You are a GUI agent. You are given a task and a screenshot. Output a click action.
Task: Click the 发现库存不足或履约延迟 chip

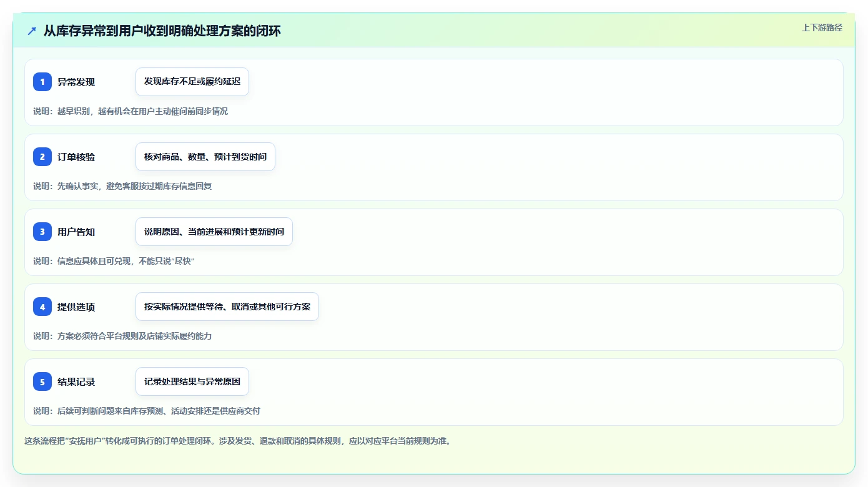click(x=192, y=82)
